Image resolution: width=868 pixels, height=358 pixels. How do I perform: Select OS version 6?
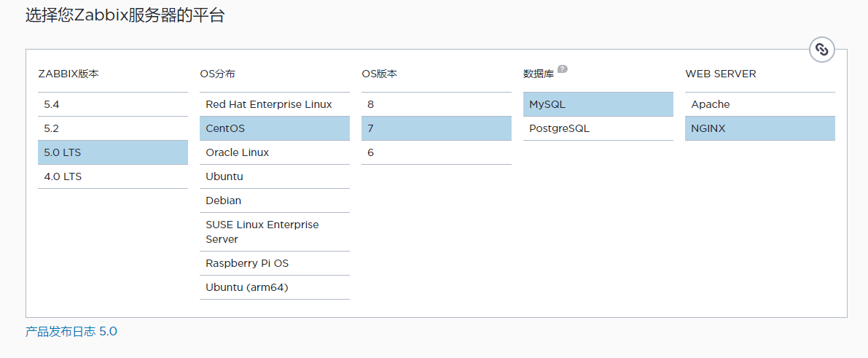coord(437,152)
